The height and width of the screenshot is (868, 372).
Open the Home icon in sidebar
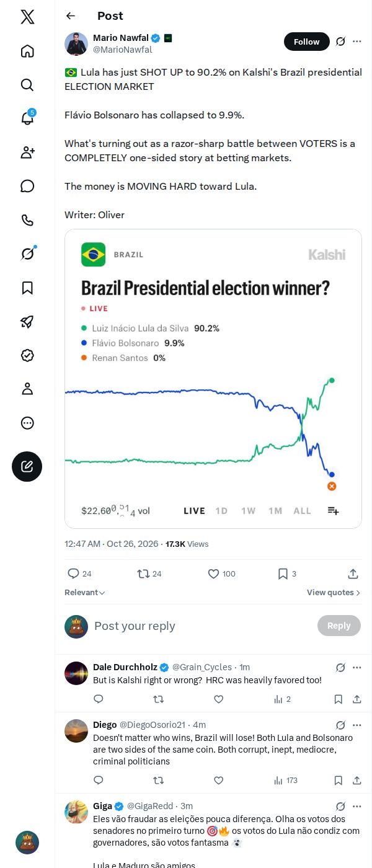27,51
